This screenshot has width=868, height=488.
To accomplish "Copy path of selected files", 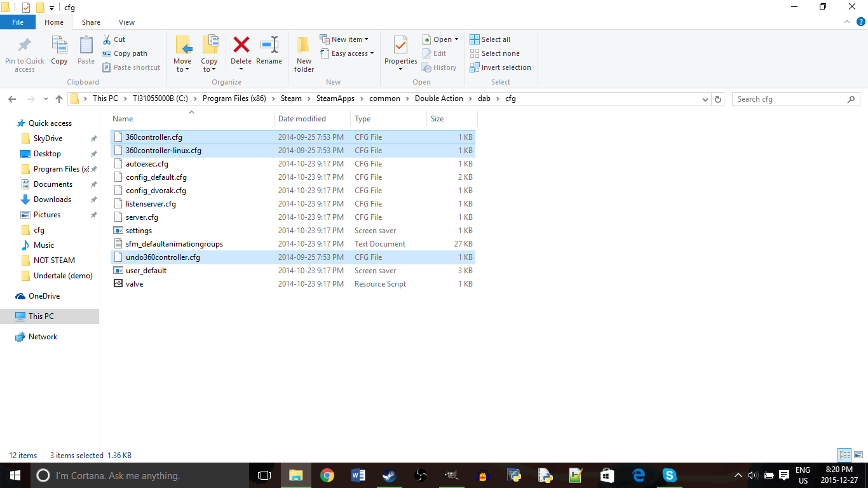I will pyautogui.click(x=125, y=53).
